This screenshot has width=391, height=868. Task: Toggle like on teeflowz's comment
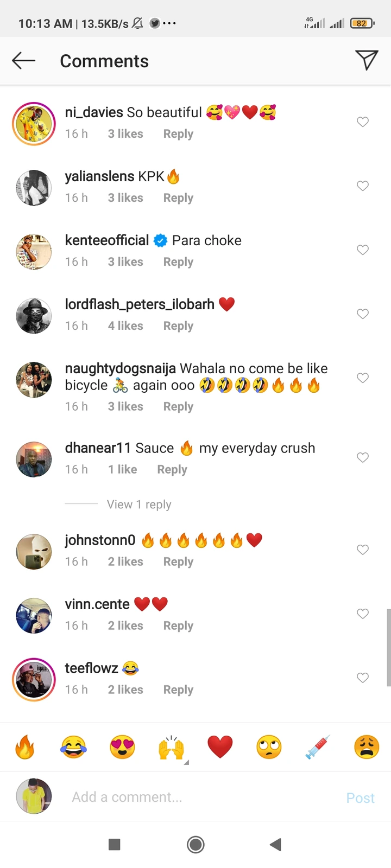[363, 678]
